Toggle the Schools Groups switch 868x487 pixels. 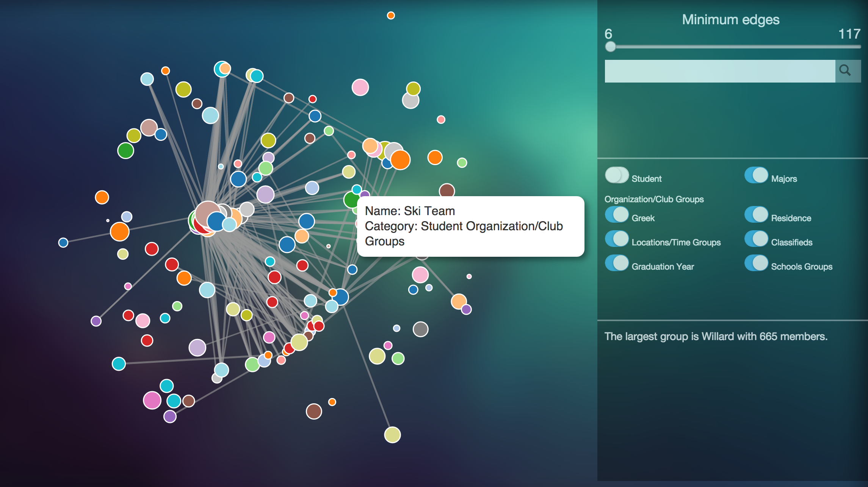pos(756,263)
